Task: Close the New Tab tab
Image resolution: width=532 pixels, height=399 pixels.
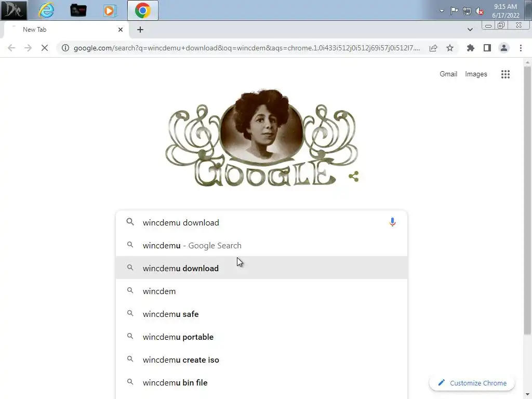Action: pos(121,30)
